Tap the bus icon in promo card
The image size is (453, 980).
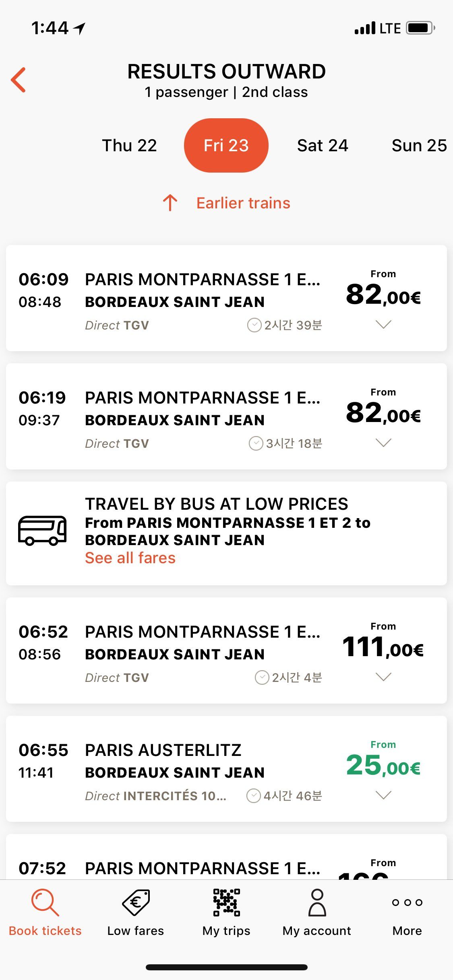point(42,530)
